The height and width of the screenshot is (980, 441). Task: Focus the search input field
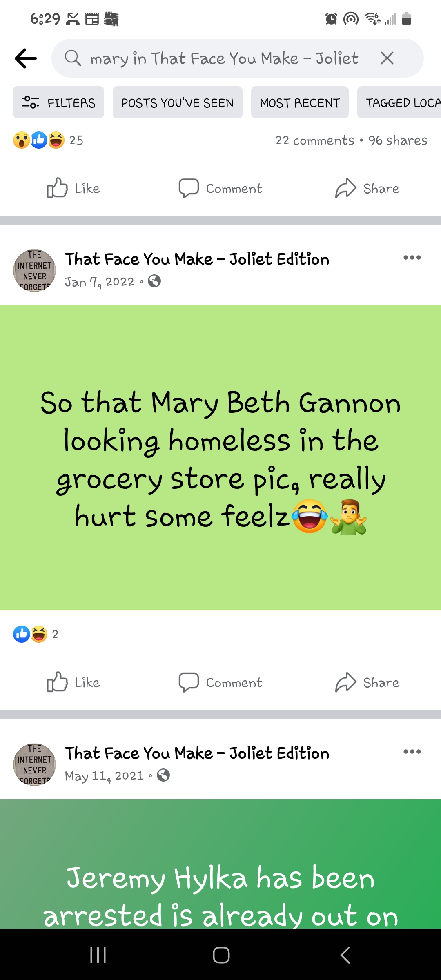click(x=224, y=58)
